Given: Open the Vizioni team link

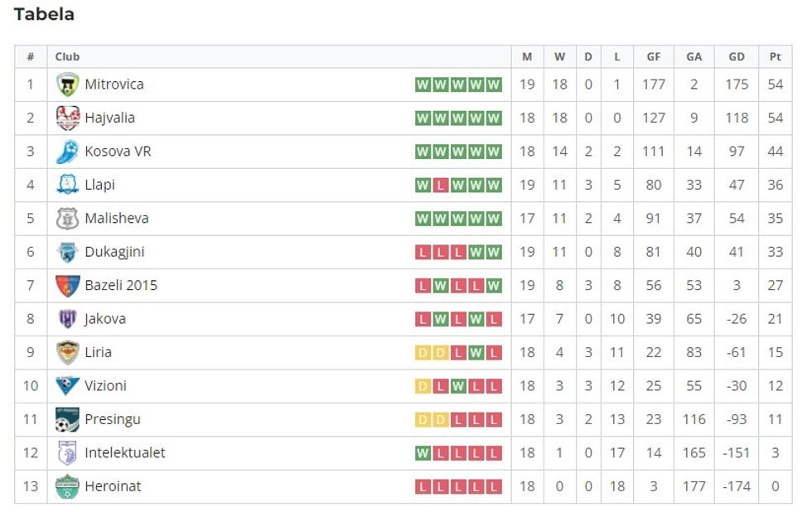Looking at the screenshot, I should point(105,386).
